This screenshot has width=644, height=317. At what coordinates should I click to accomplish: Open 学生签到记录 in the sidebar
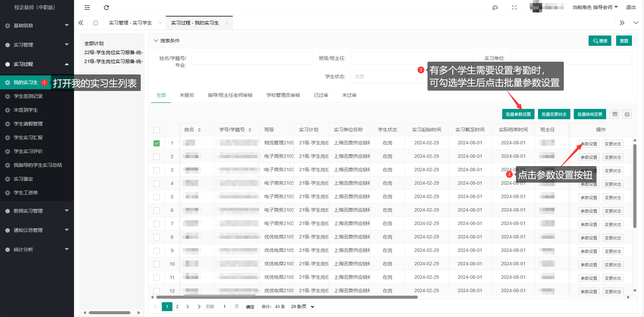28,96
